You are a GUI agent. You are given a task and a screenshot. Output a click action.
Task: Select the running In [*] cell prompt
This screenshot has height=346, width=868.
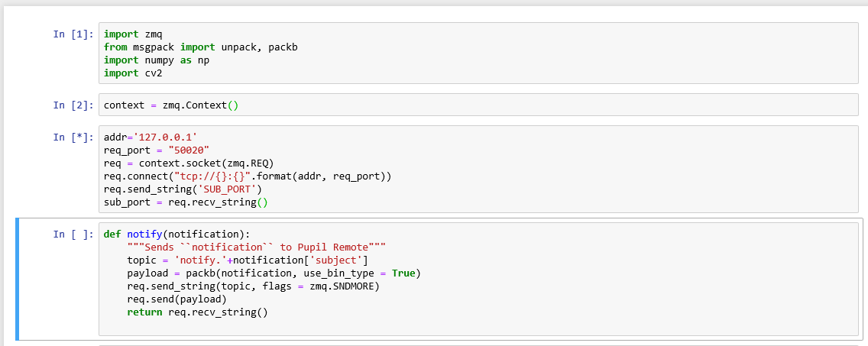click(73, 137)
